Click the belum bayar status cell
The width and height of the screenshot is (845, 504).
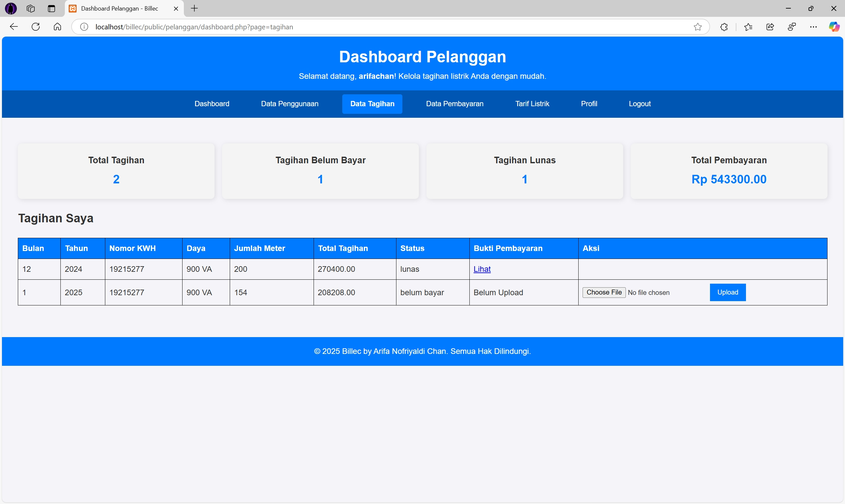[432, 293]
